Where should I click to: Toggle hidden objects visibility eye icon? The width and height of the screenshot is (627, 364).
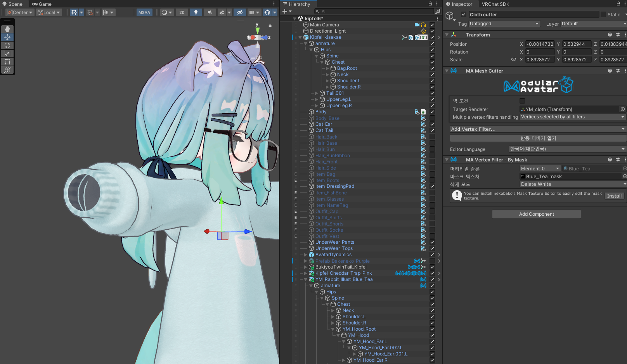pos(240,12)
